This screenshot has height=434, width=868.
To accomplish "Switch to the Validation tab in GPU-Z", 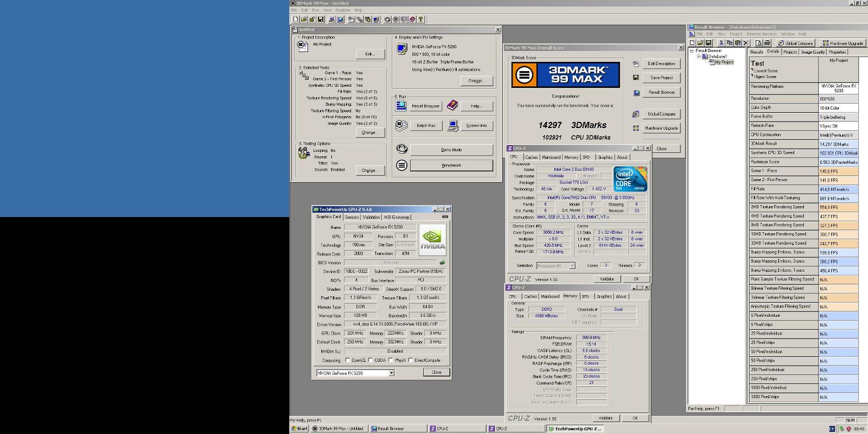I will coord(371,217).
